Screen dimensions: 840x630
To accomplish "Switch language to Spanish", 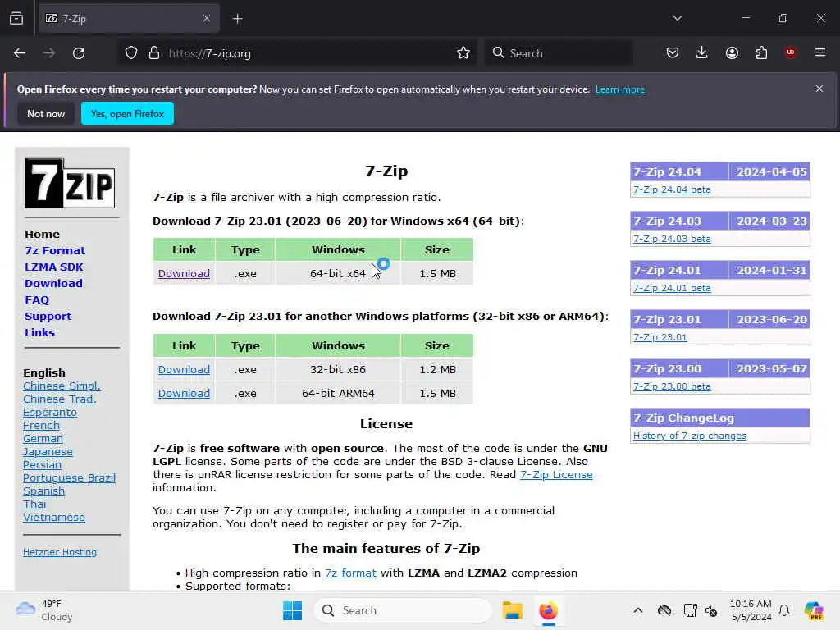I will (43, 491).
